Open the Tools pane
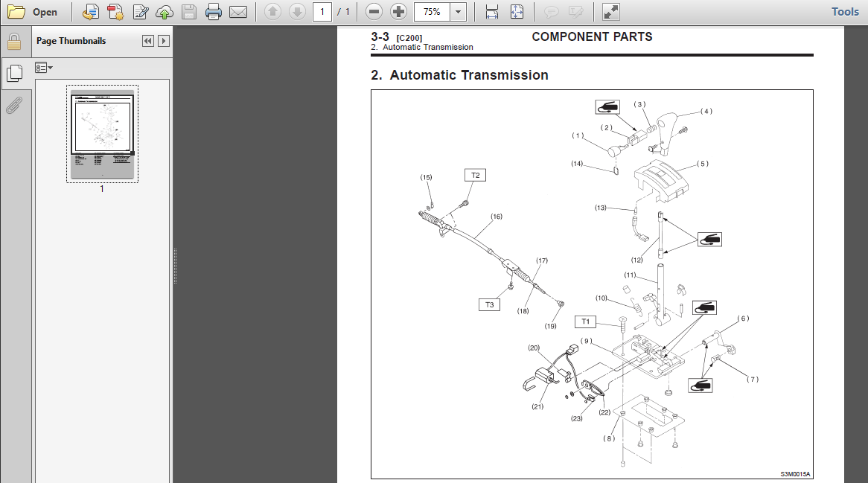This screenshot has width=868, height=483. 846,12
